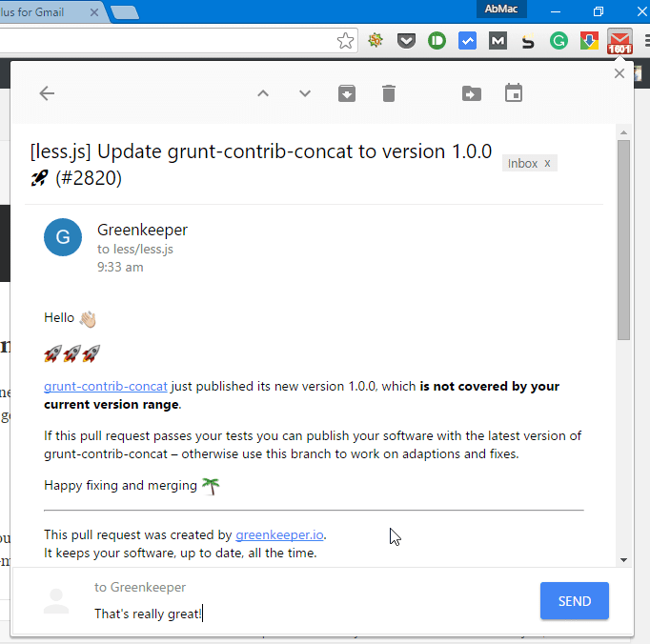Close the 'lus for Gmail' browser tab
The height and width of the screenshot is (644, 650).
click(94, 12)
